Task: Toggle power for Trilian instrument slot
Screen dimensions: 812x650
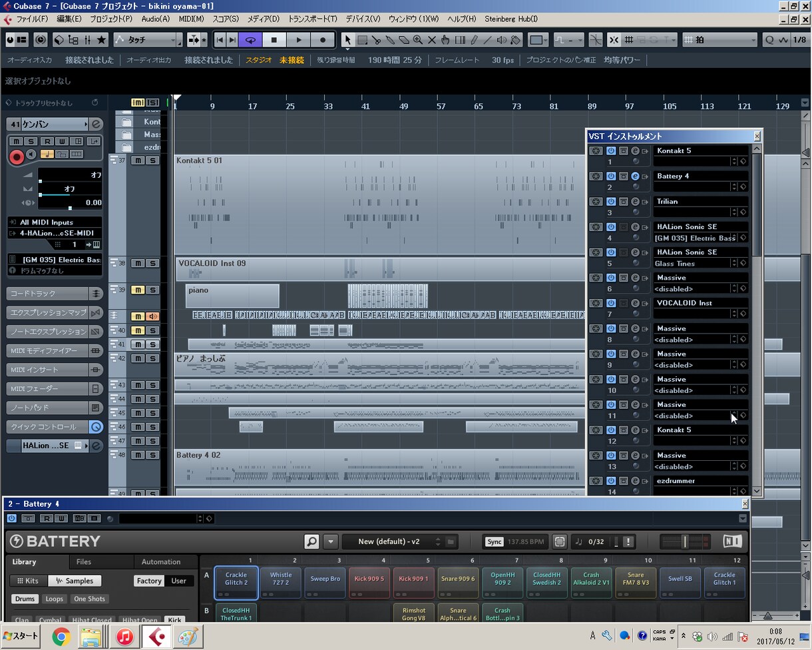Action: [x=611, y=202]
